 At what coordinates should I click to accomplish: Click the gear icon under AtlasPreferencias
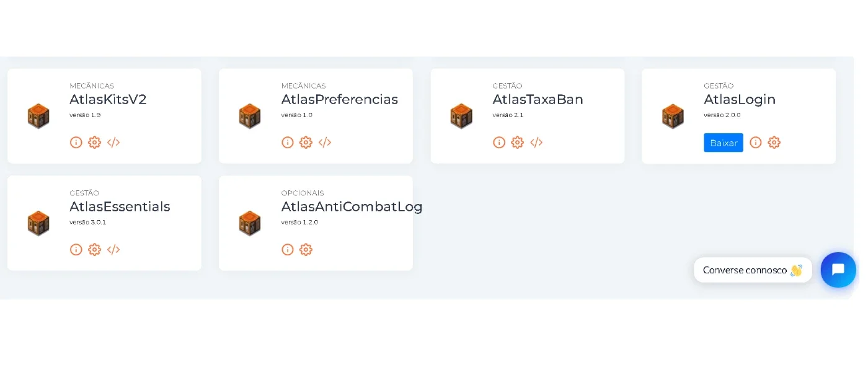coord(306,143)
